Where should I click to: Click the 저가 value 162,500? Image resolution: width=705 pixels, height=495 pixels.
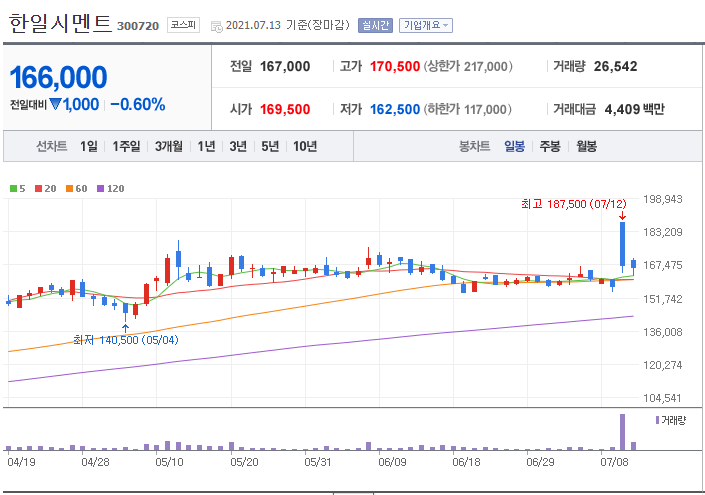click(x=395, y=109)
